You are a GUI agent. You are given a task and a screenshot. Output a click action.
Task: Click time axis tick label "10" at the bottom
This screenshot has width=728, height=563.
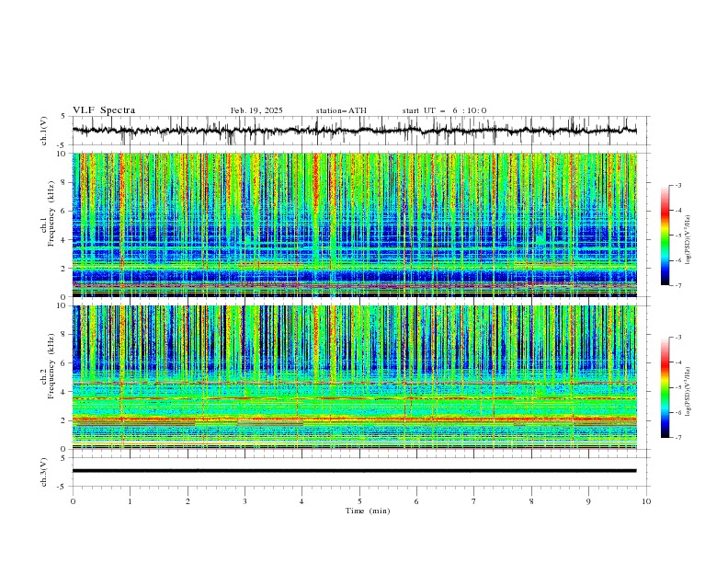tap(646, 501)
